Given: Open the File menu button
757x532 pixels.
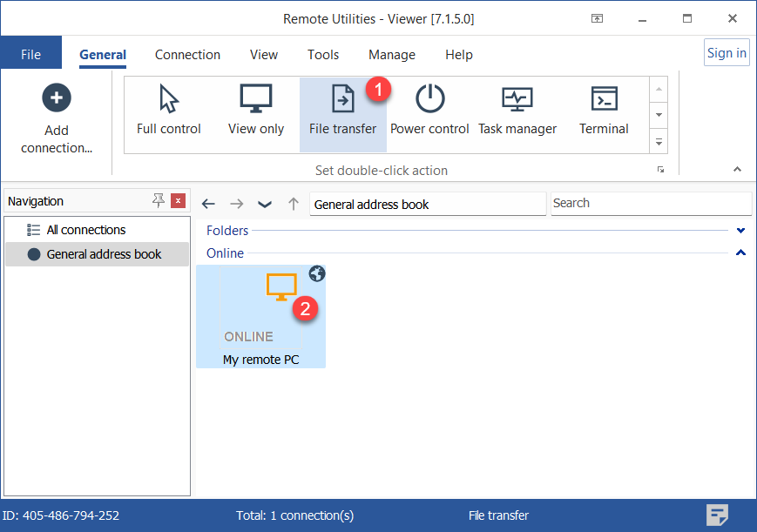Looking at the screenshot, I should (30, 55).
